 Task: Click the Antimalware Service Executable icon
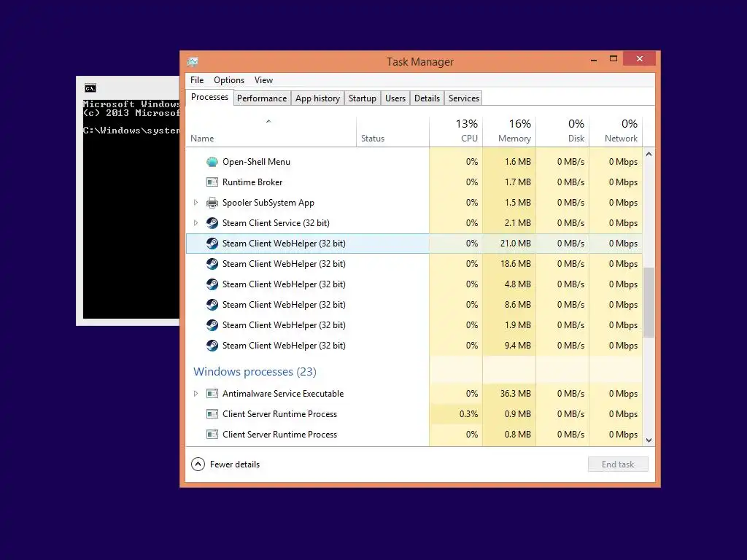212,393
